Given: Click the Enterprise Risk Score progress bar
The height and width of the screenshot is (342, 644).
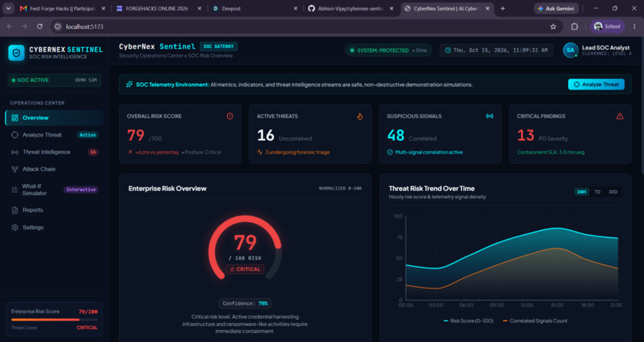Looking at the screenshot, I should click(54, 320).
